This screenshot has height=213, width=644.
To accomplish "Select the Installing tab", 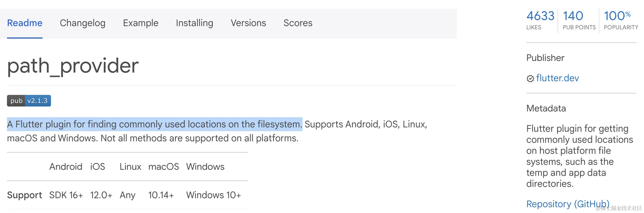I will tap(194, 23).
